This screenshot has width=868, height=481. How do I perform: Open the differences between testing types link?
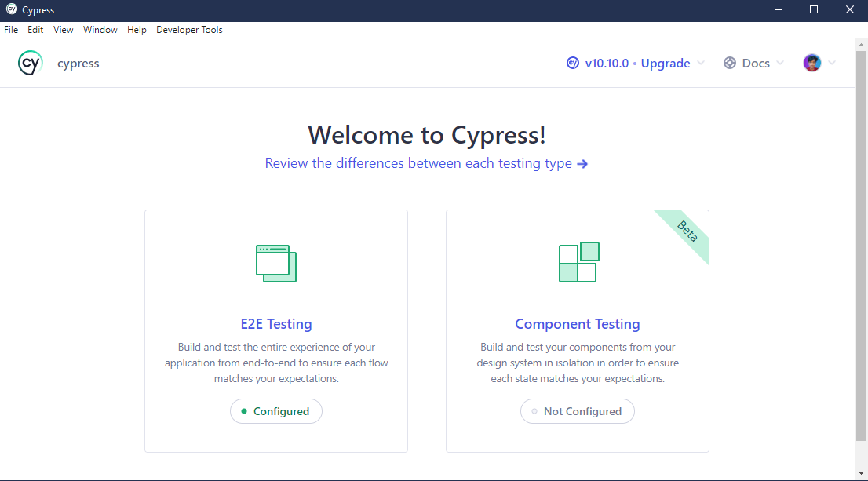pos(416,163)
